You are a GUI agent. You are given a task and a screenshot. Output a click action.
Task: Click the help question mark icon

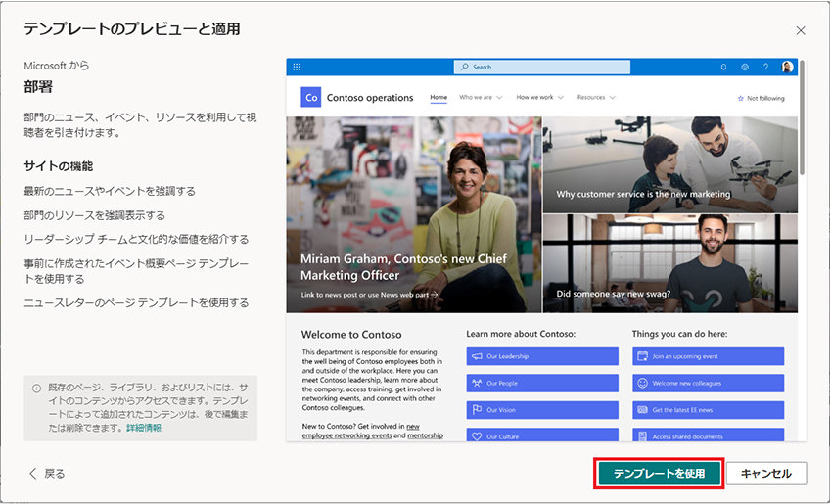pos(765,67)
